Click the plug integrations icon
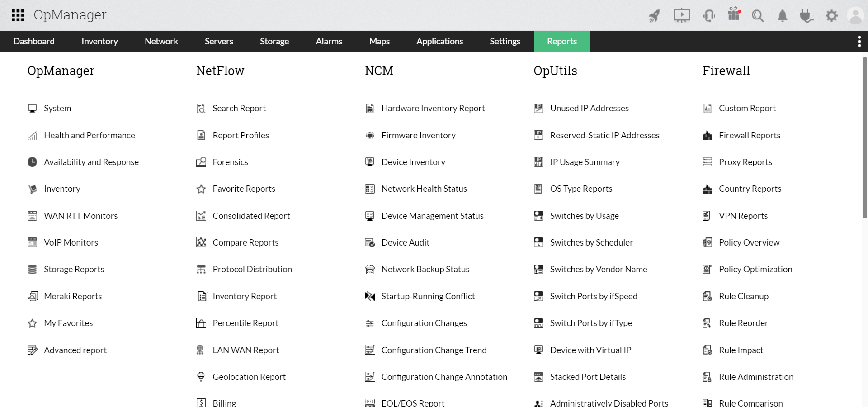The image size is (868, 407). tap(807, 16)
